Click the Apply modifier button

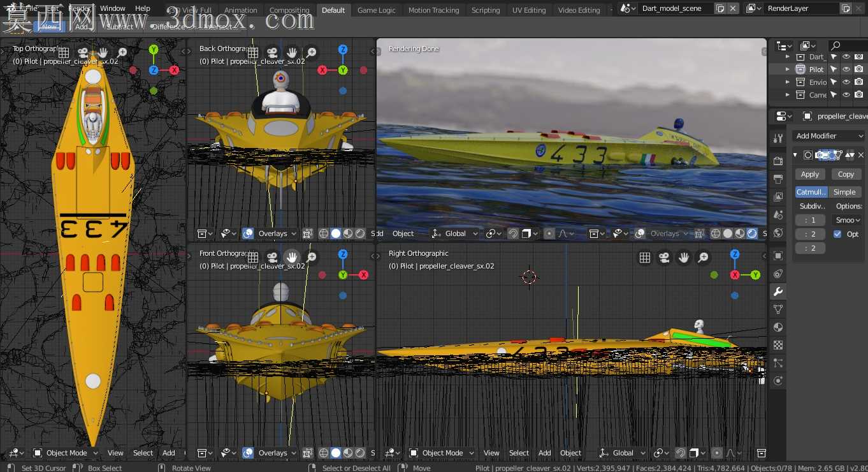(x=810, y=174)
